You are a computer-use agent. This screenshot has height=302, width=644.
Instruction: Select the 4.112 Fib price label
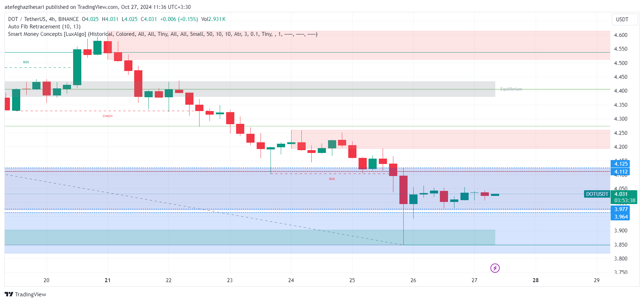coord(621,172)
